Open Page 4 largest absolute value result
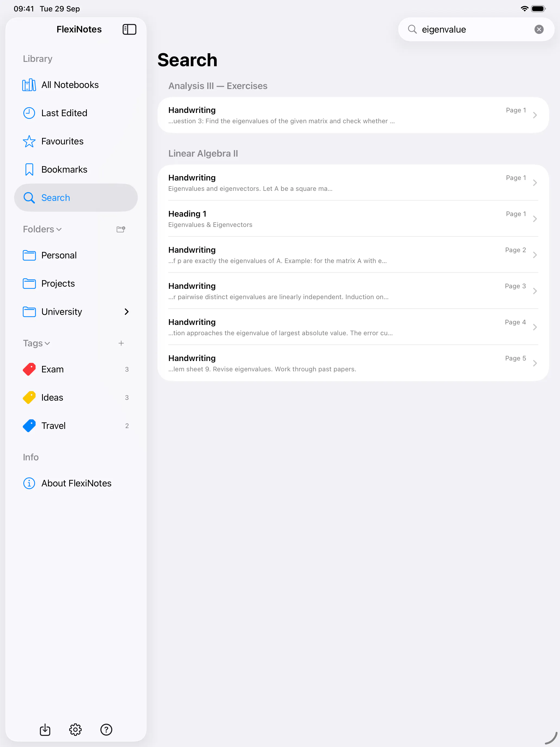The image size is (560, 747). tap(353, 327)
